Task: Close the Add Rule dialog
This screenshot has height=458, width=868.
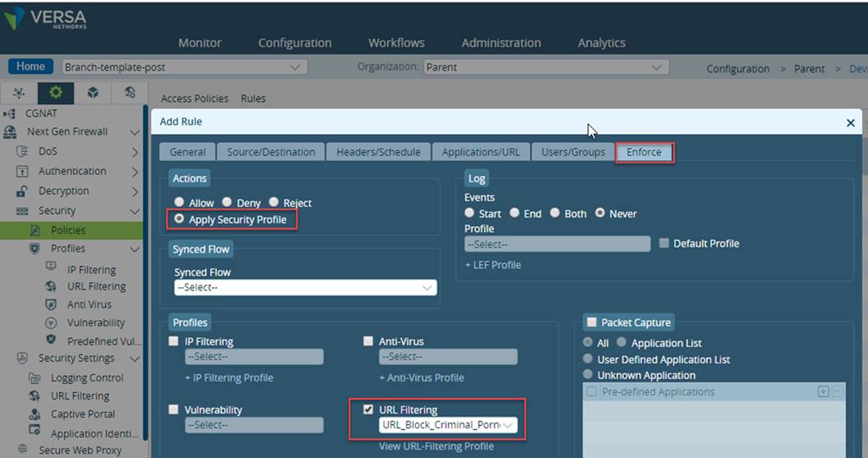Action: pyautogui.click(x=851, y=123)
